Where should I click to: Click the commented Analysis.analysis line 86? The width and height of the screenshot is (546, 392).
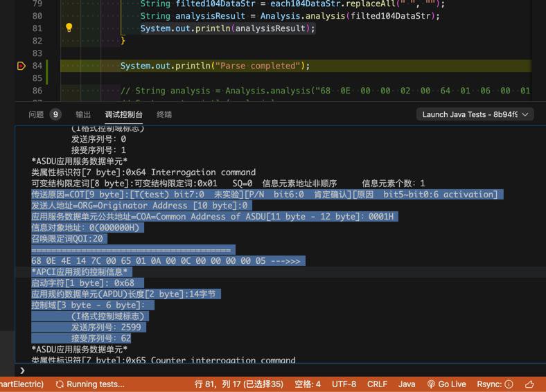325,91
